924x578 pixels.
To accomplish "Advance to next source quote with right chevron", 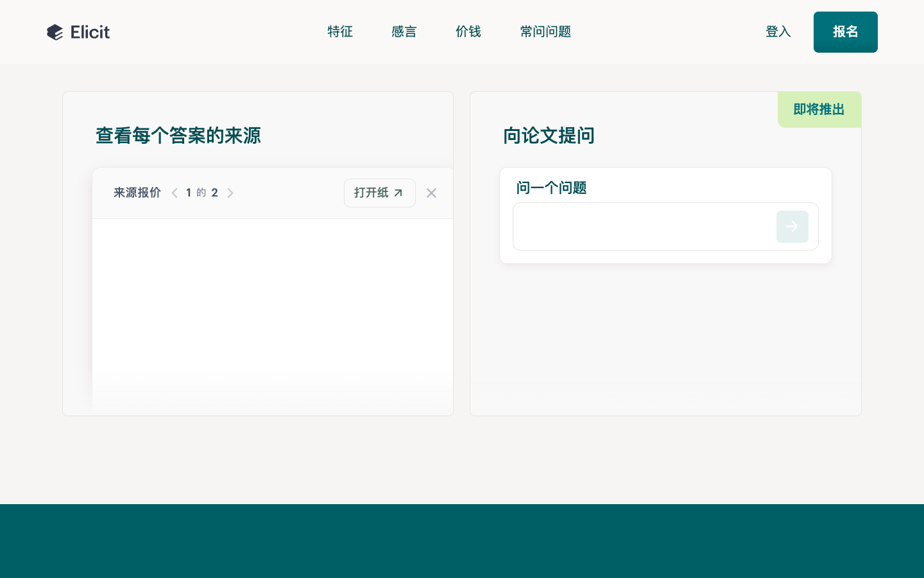I will coord(230,193).
